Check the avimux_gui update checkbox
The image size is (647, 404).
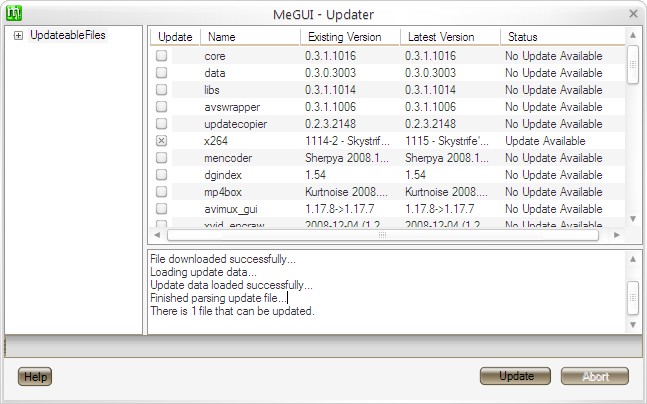click(161, 208)
